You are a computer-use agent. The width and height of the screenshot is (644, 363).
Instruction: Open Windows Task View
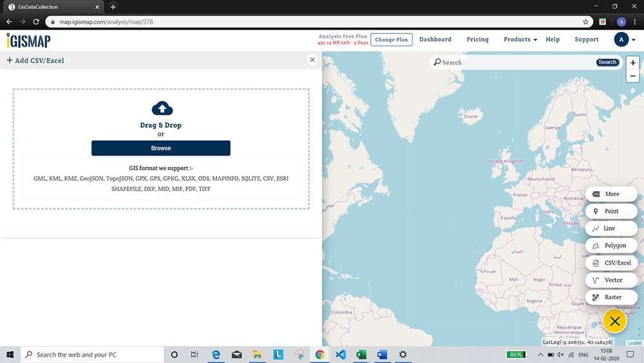(x=194, y=355)
